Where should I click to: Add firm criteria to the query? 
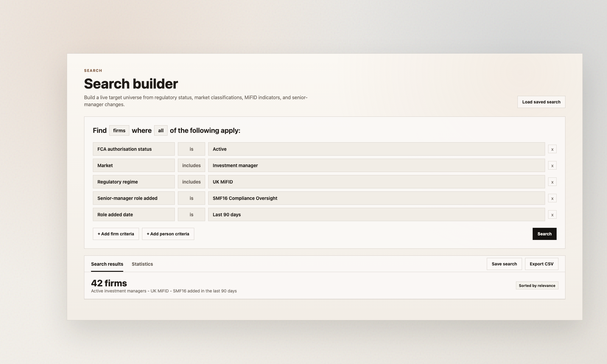pos(116,234)
